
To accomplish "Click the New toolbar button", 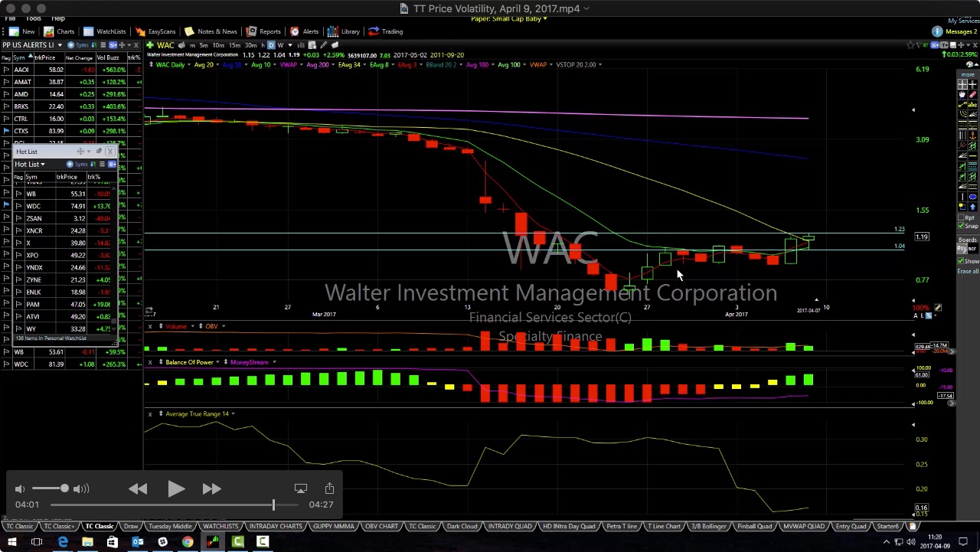I will pos(22,31).
